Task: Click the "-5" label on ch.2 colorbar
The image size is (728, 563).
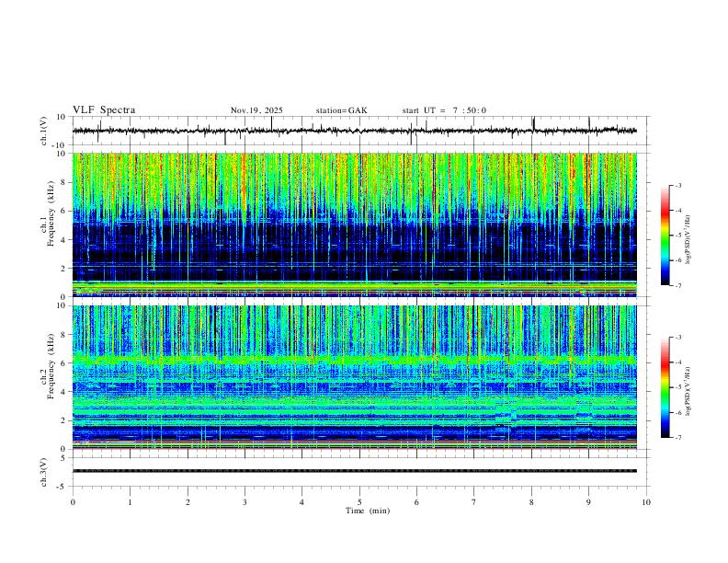Action: tap(678, 387)
